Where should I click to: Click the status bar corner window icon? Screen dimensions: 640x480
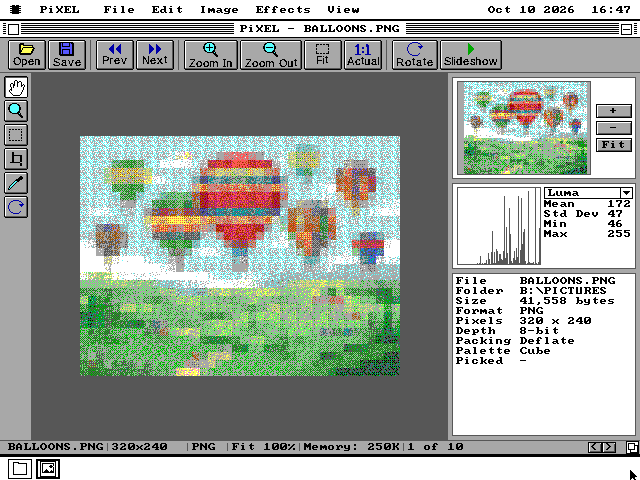(632, 447)
